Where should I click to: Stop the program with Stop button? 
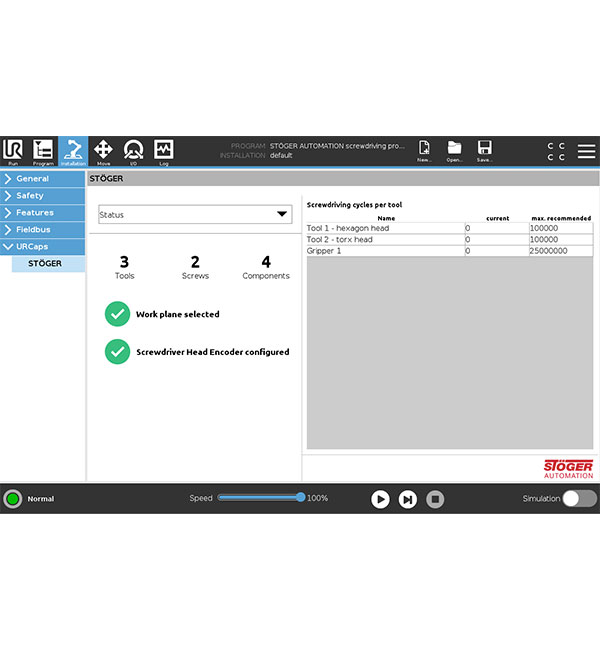click(x=435, y=499)
